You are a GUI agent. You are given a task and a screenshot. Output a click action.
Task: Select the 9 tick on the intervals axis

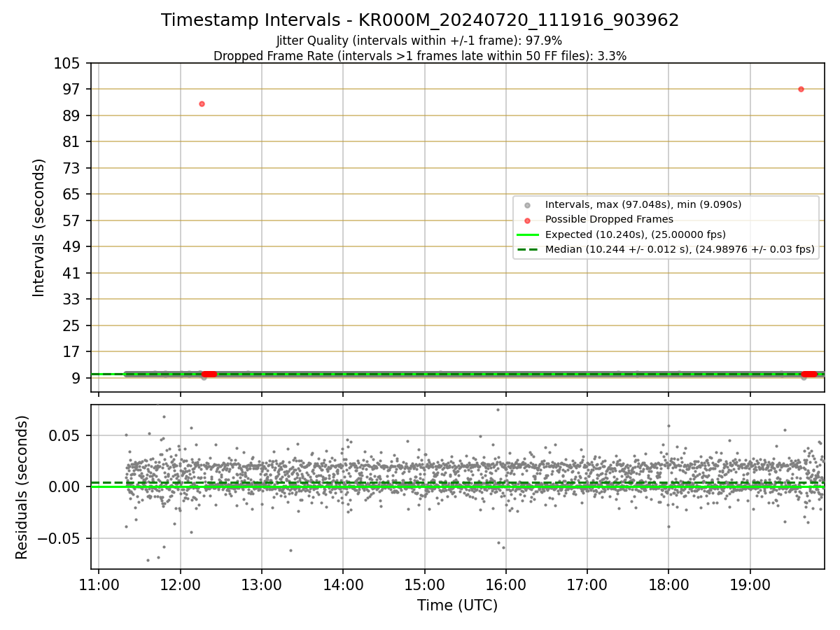coord(76,378)
